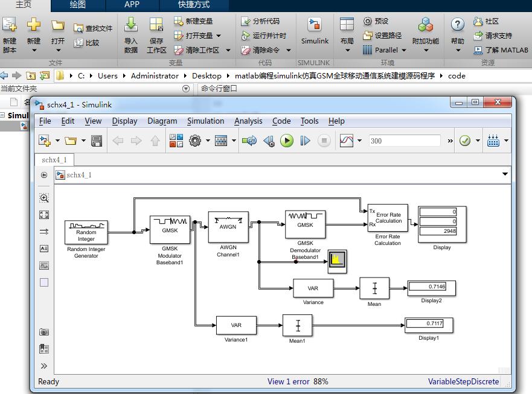532x394 pixels.
Task: Click the MATLAB Help question mark icon
Action: (457, 24)
